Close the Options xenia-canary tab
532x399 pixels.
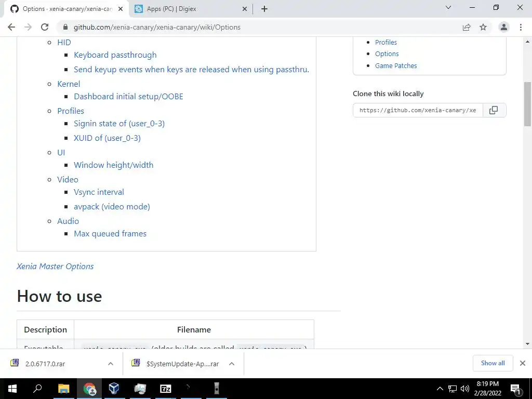121,9
